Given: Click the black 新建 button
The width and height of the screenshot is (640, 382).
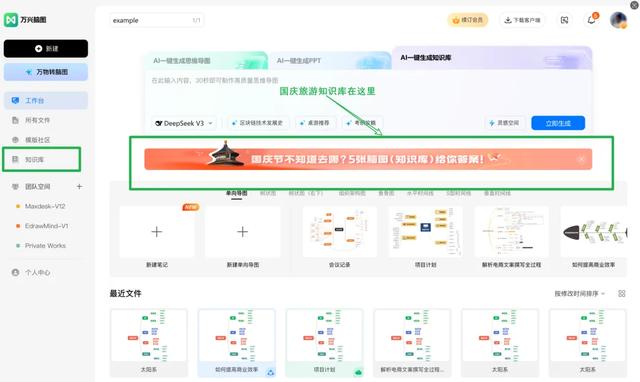Looking at the screenshot, I should coord(46,49).
